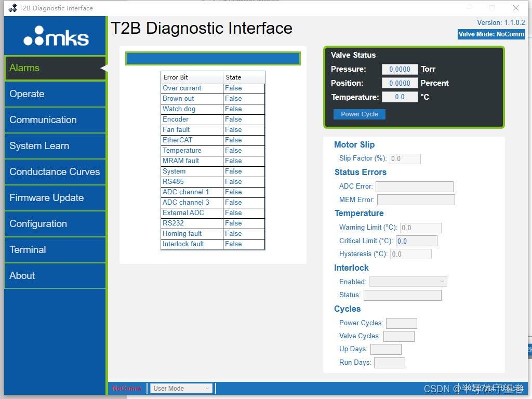This screenshot has height=399, width=532.
Task: Select the Watch dog row
Action: 212,109
